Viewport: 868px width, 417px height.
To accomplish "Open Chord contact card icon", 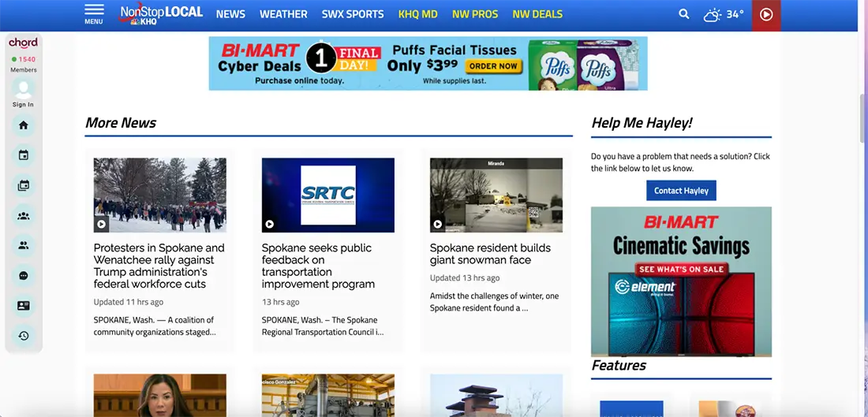I will pyautogui.click(x=23, y=305).
